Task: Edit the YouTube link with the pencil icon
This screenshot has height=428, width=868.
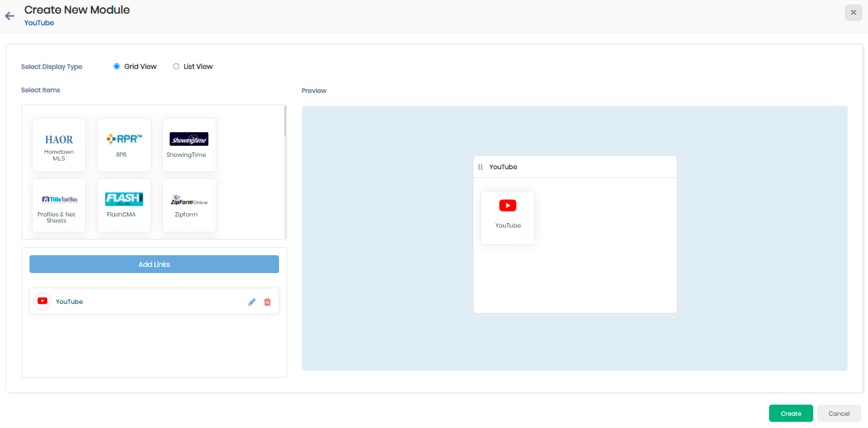Action: [251, 301]
